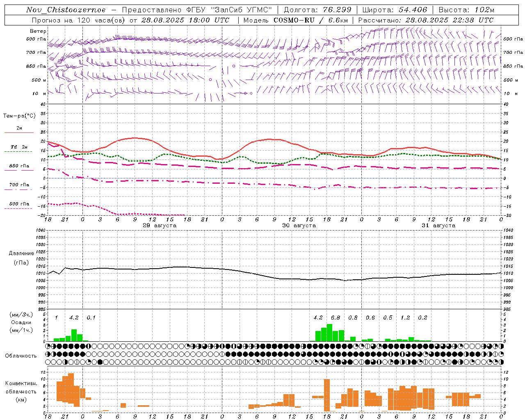Click the Ветер wind panel label
Screen dimensions: 525x420
38,31
